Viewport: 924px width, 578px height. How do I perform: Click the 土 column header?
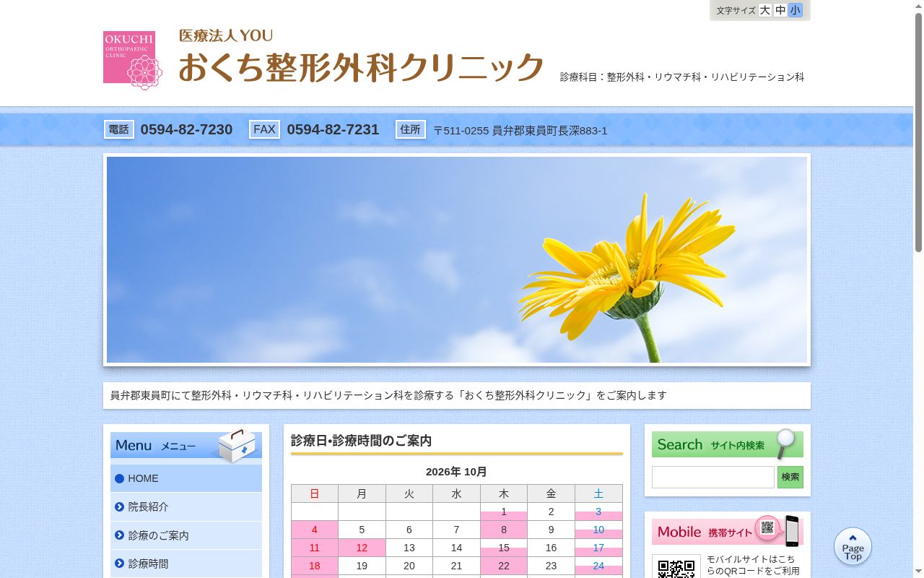tap(598, 493)
